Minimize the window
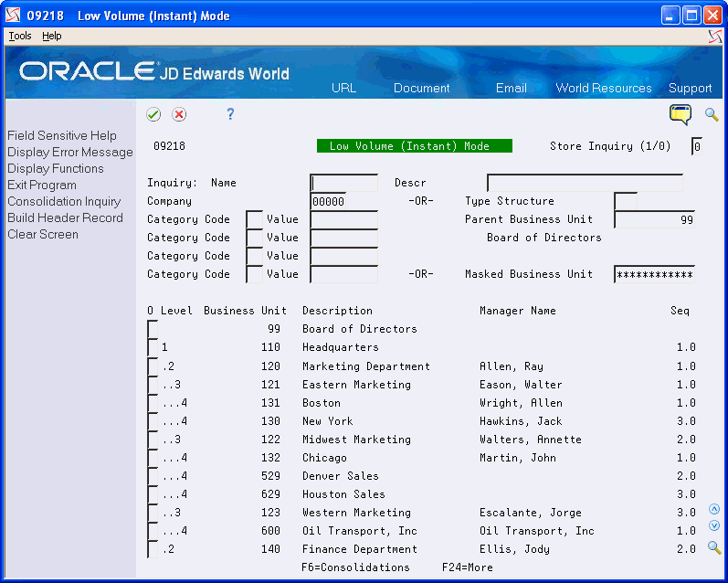728x583 pixels. pos(670,16)
